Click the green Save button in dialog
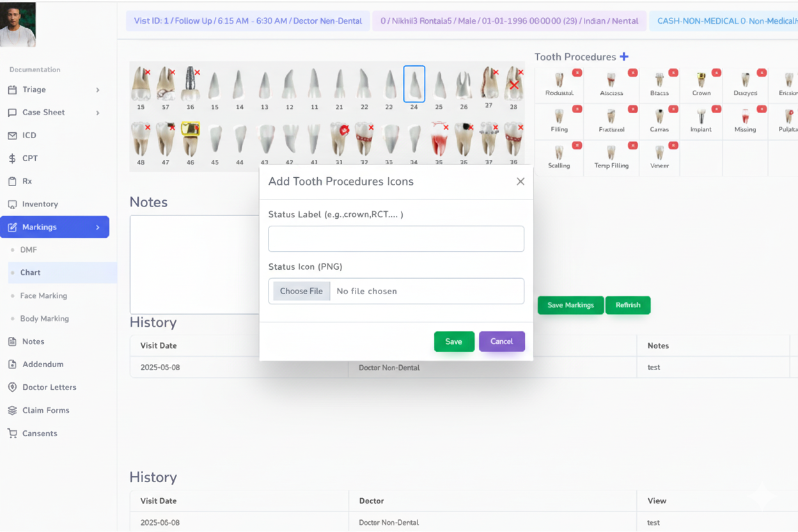 (x=454, y=341)
